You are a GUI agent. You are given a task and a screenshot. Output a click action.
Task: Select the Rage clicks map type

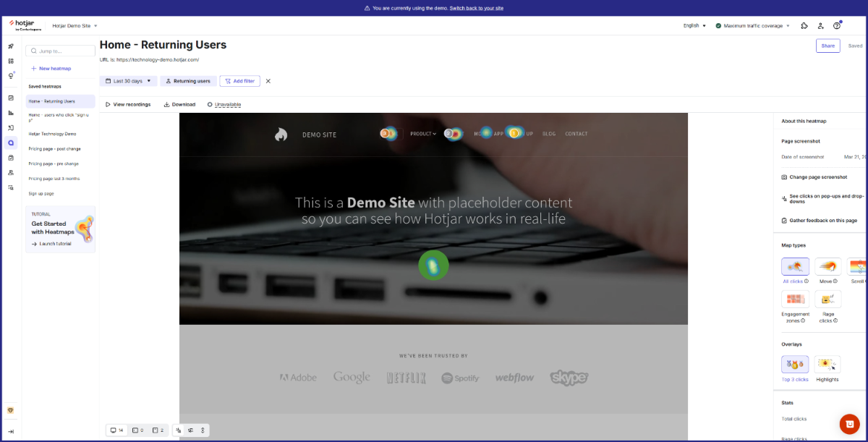point(828,299)
